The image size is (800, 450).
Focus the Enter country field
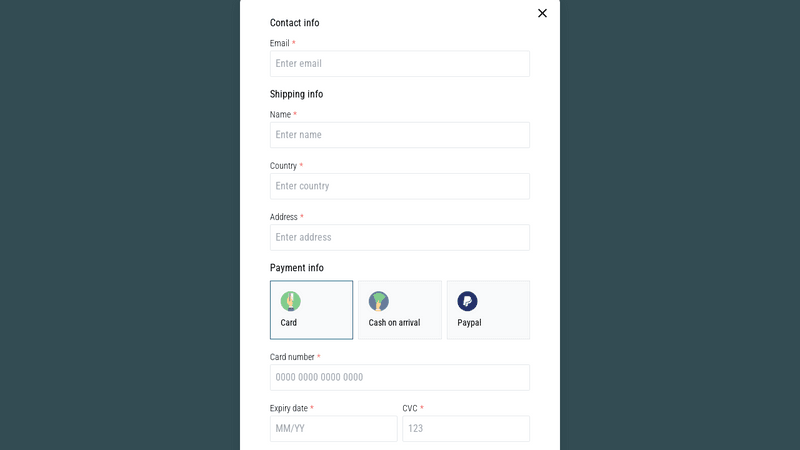(x=399, y=186)
